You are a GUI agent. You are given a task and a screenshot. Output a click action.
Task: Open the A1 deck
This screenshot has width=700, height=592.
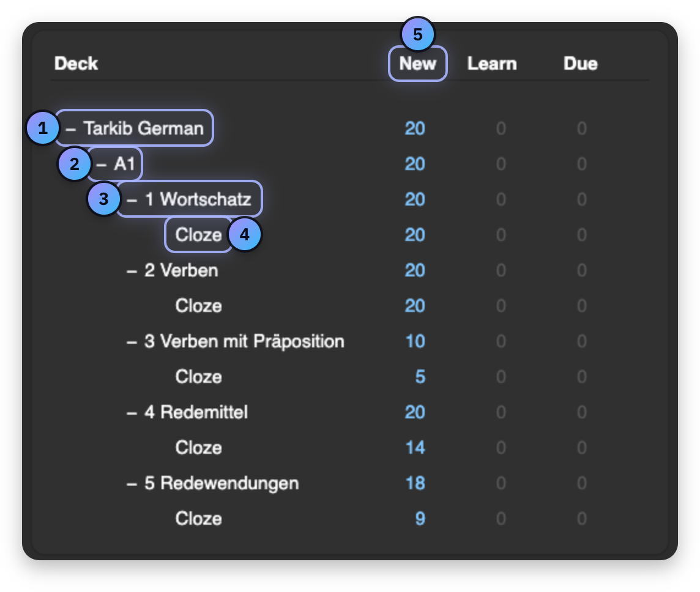[125, 164]
